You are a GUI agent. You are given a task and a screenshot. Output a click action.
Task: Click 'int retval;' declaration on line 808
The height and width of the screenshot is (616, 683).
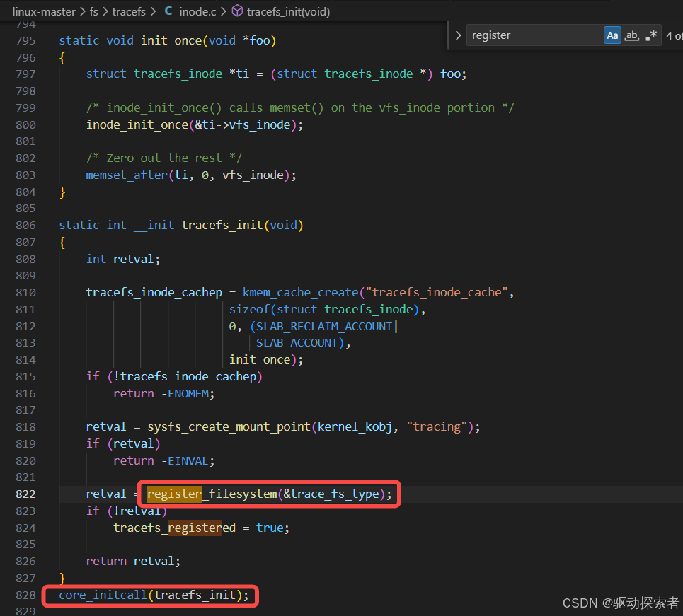(123, 260)
